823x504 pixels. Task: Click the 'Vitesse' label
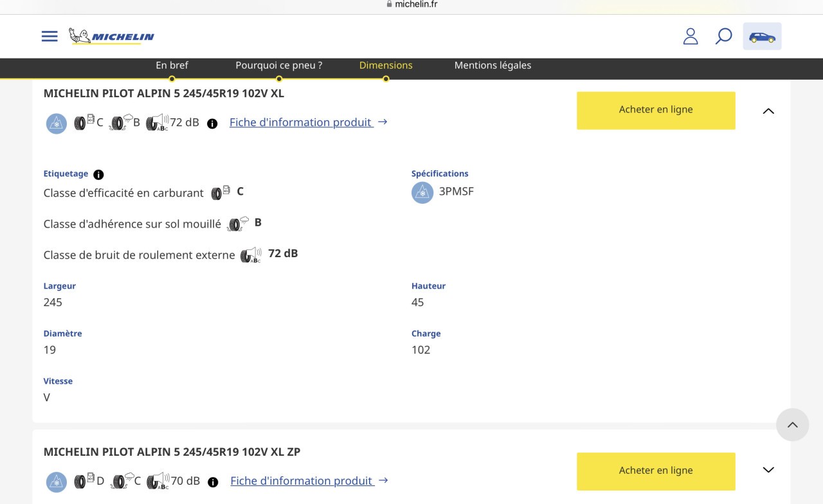58,381
